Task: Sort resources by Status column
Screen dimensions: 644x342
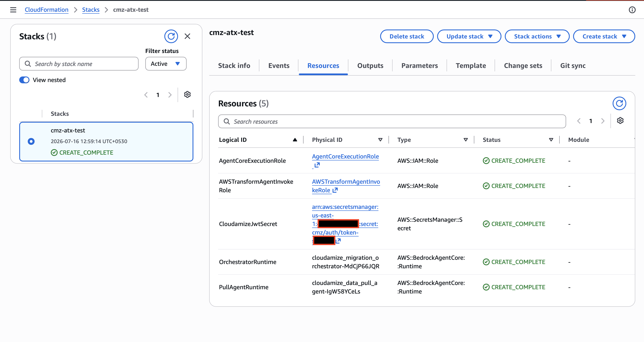Action: click(x=551, y=140)
